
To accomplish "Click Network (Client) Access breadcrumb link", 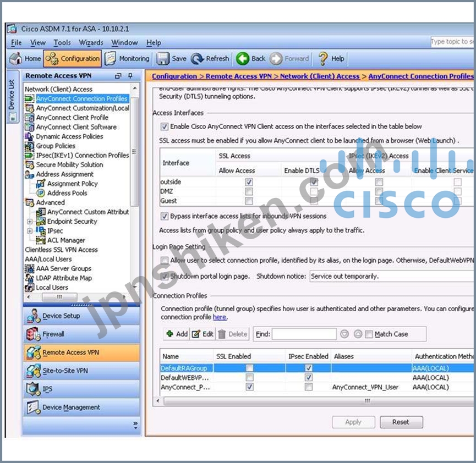I will (320, 76).
